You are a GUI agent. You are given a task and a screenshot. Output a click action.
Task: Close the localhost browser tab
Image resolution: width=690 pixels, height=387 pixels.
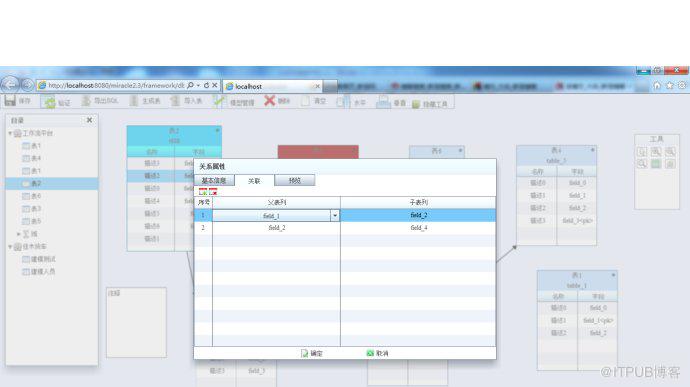pyautogui.click(x=317, y=86)
